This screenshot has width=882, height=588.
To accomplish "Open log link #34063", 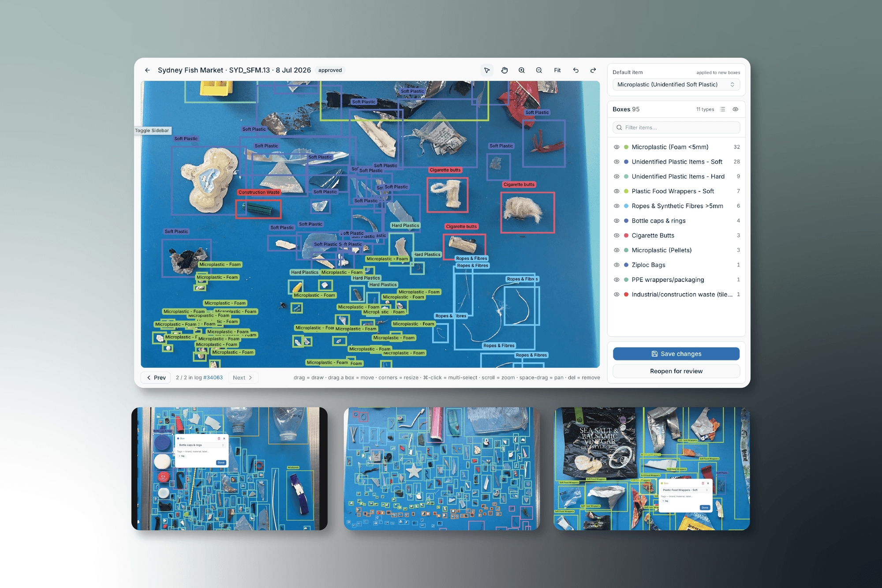I will point(213,378).
